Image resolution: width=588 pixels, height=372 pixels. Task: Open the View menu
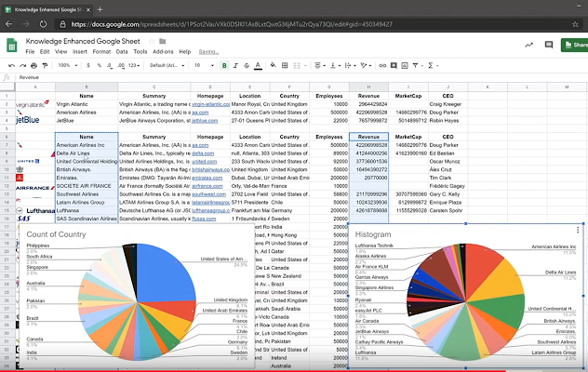pos(61,52)
